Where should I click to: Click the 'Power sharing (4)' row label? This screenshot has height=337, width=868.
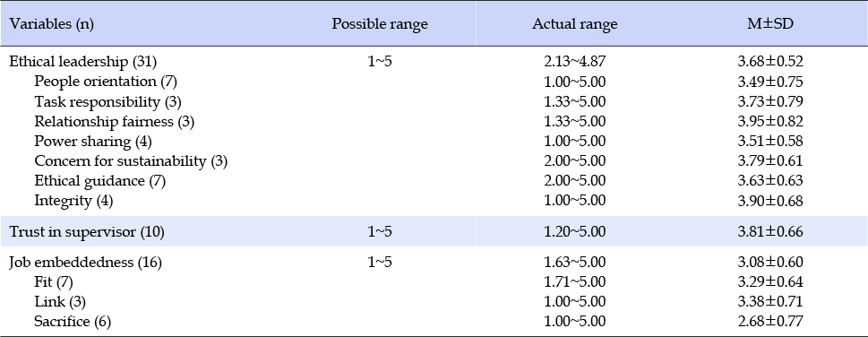[x=93, y=142]
